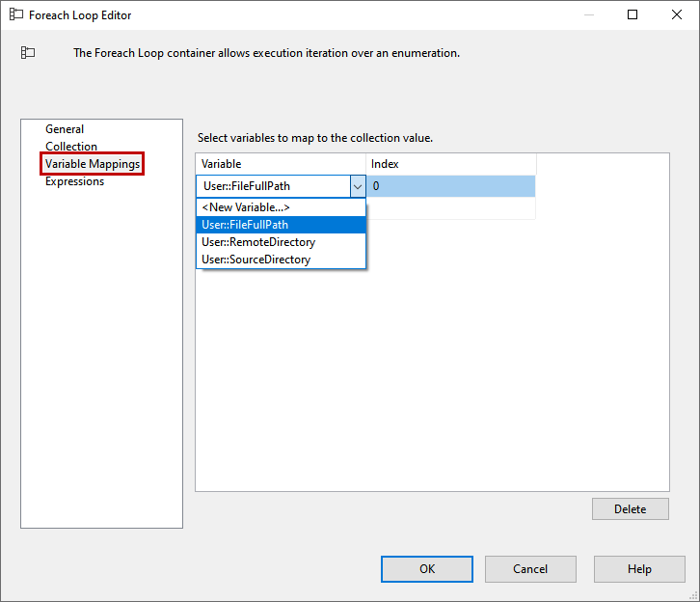This screenshot has height=602, width=700.
Task: Delete the selected variable mapping
Action: point(630,508)
